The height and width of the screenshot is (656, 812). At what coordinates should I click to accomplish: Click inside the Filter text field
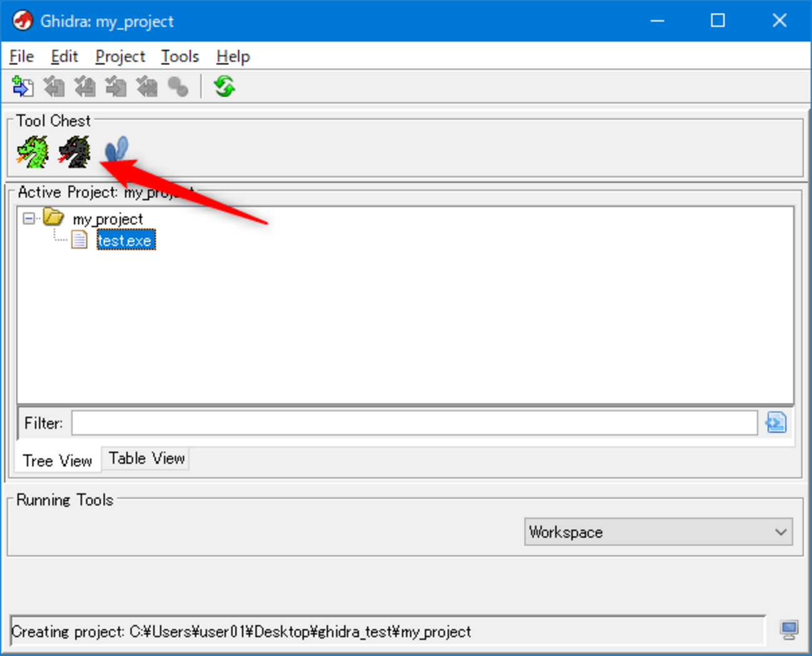click(x=415, y=423)
